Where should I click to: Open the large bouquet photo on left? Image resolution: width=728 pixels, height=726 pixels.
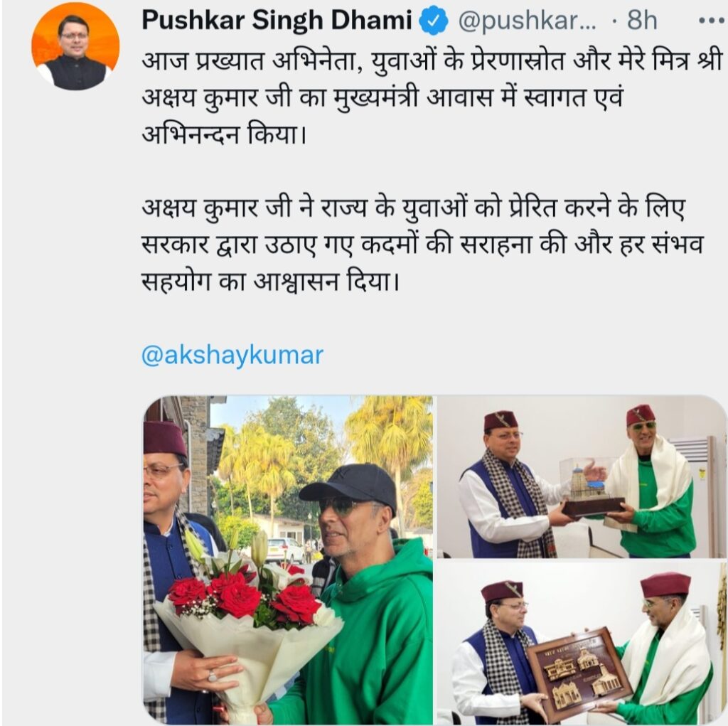pyautogui.click(x=288, y=560)
